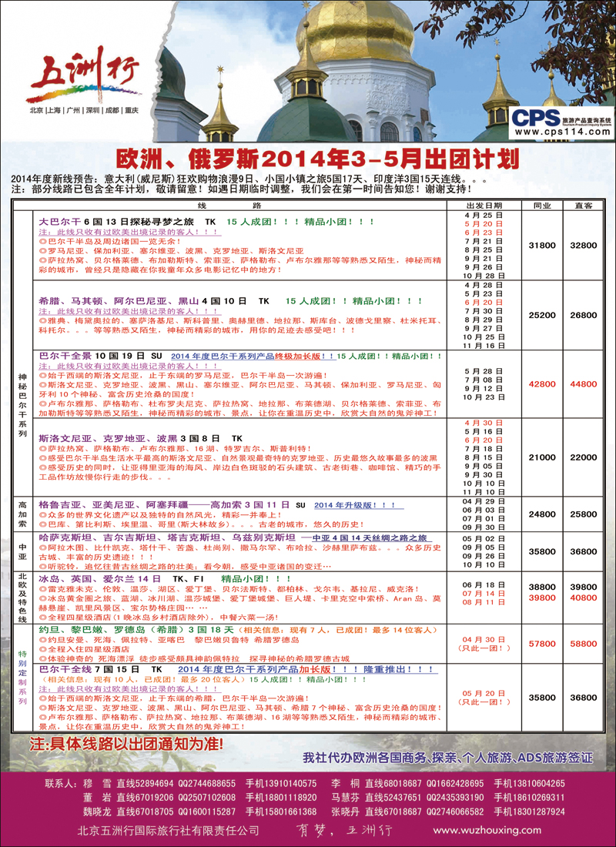Click the departure date '7月18日'
The image size is (616, 847).
(483, 449)
